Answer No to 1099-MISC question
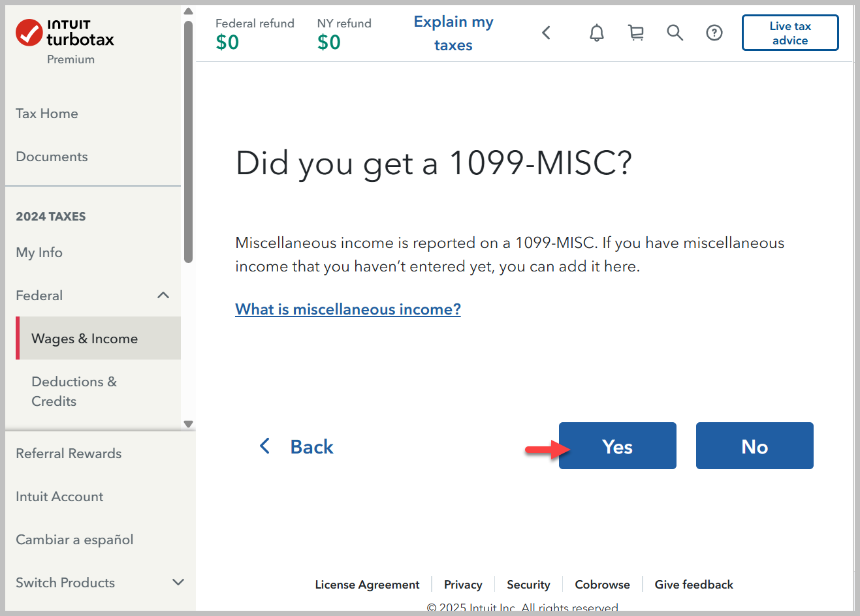The height and width of the screenshot is (616, 860). click(x=755, y=446)
